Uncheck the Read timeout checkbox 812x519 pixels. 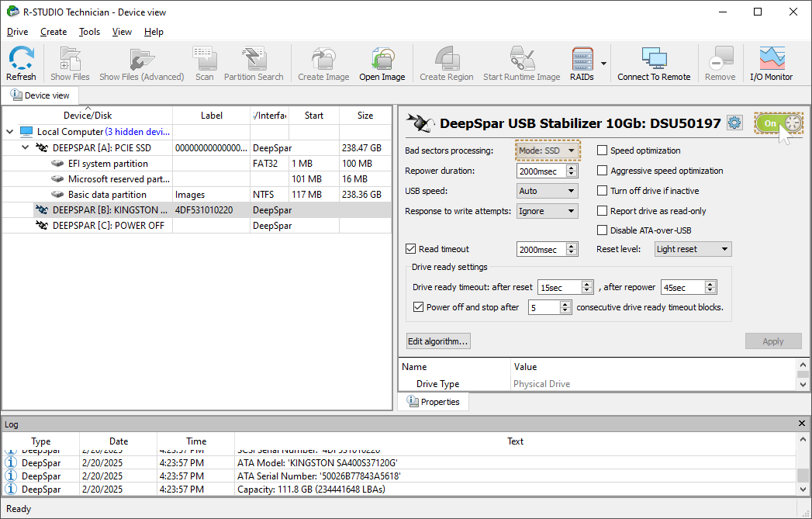click(411, 248)
